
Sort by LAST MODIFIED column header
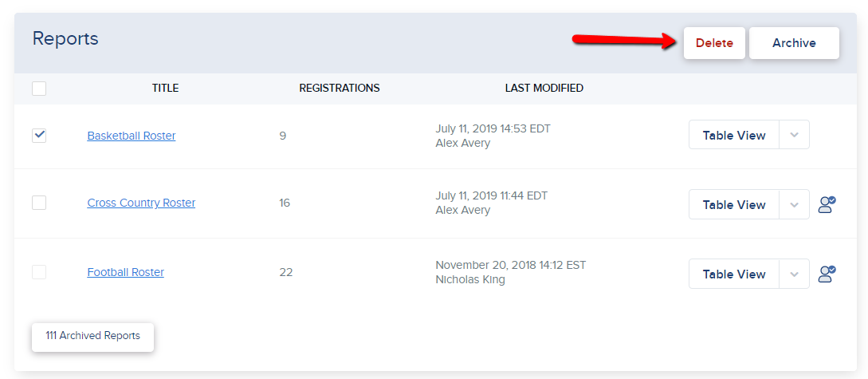click(544, 88)
